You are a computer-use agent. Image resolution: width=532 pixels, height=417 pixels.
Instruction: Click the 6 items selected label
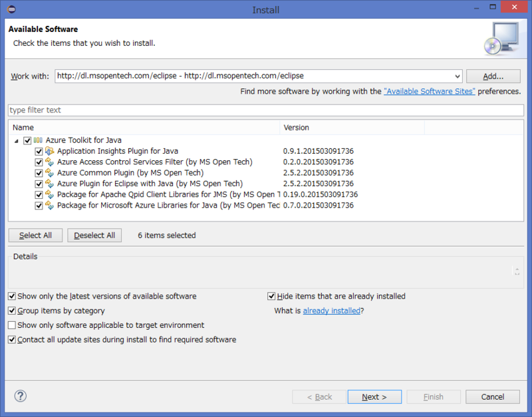(x=167, y=235)
